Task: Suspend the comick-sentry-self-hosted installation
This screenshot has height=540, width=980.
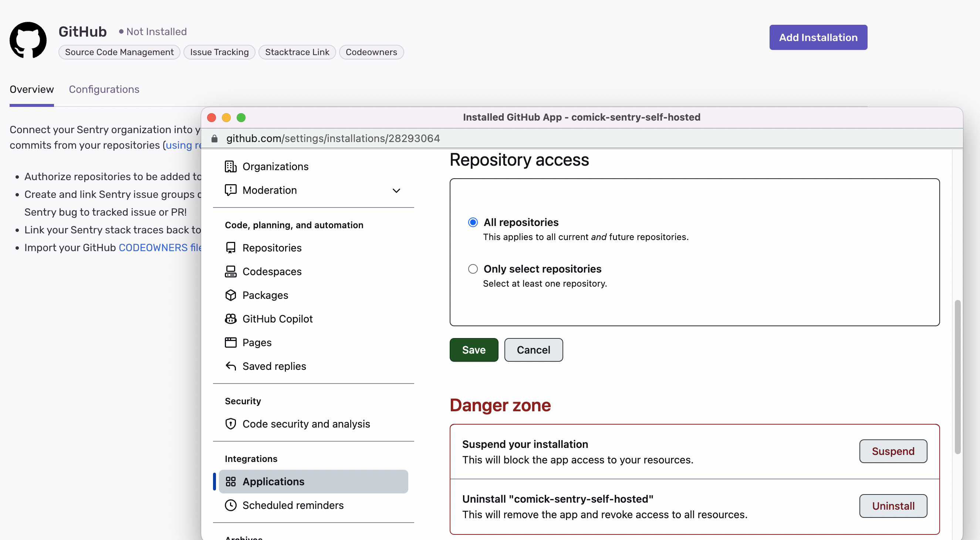Action: tap(893, 451)
